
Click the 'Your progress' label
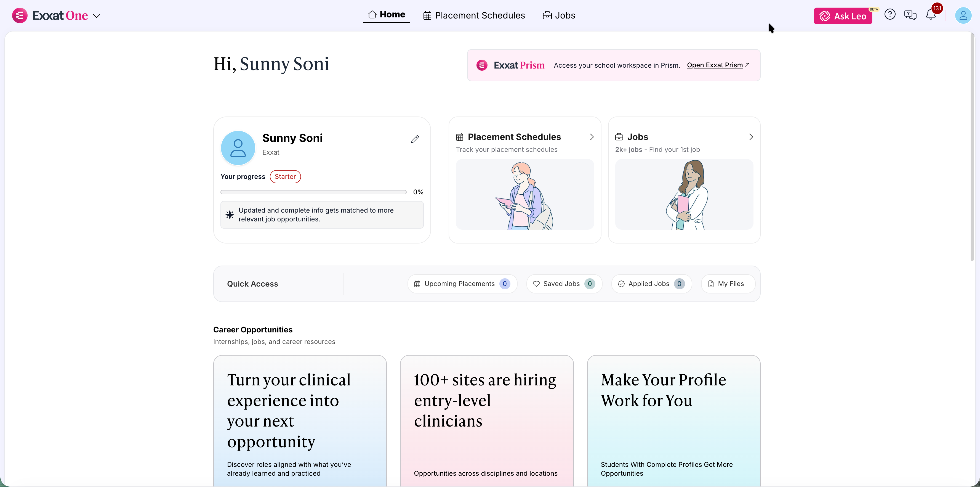click(x=243, y=177)
